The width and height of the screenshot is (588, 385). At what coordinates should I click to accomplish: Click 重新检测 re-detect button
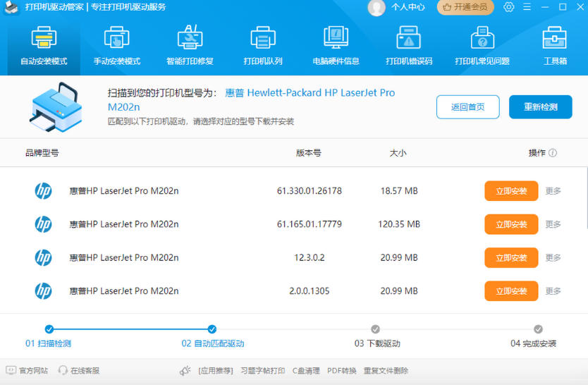pos(540,107)
